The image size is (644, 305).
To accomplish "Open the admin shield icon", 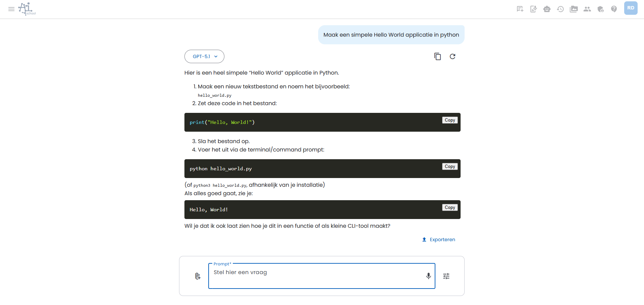I will [601, 9].
